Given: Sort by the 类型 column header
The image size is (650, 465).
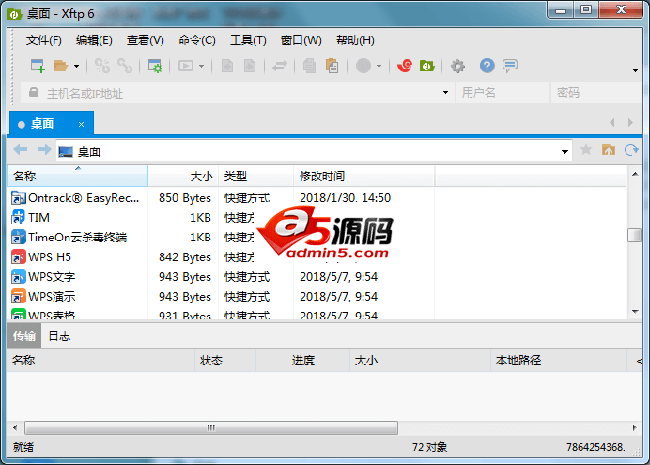Looking at the screenshot, I should (256, 176).
